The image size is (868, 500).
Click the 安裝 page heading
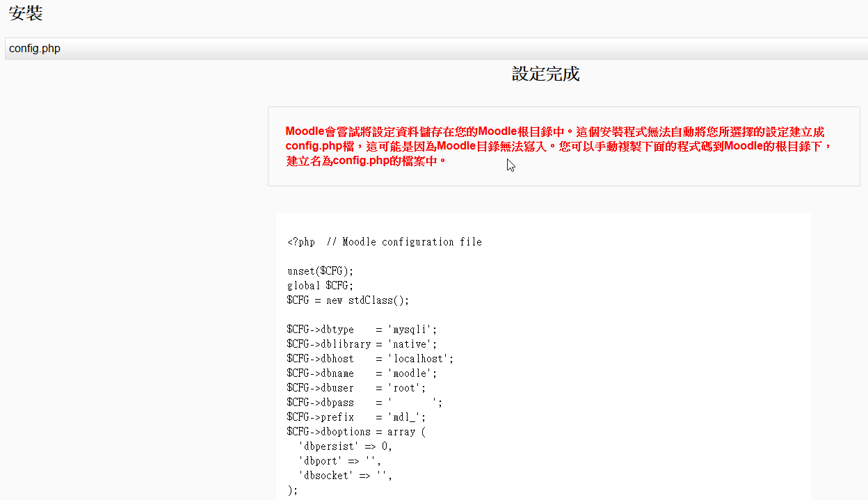26,13
